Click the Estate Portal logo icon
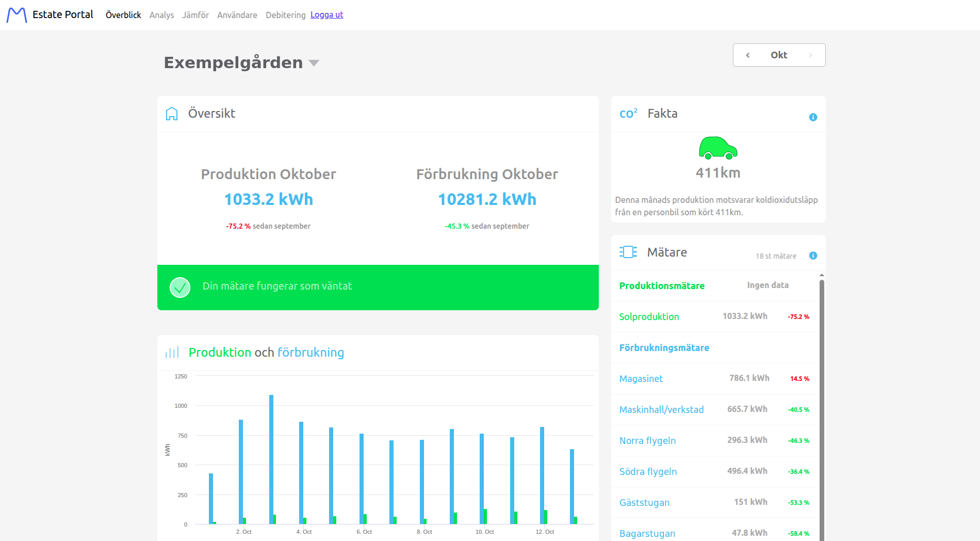 point(17,15)
